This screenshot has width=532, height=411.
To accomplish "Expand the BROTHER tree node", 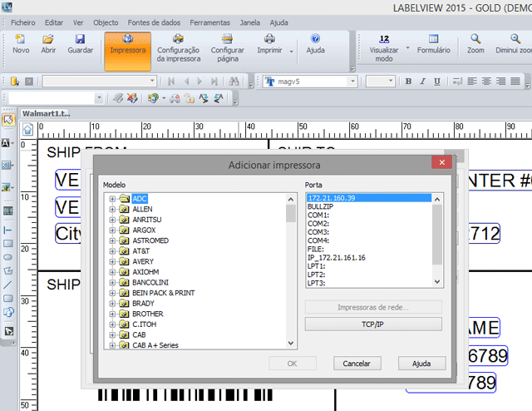I will coord(112,314).
